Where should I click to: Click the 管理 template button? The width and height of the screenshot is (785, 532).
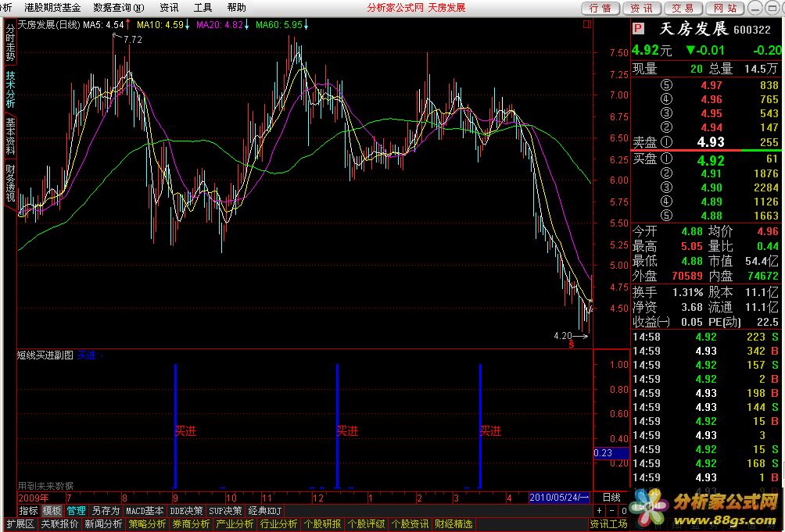point(76,510)
